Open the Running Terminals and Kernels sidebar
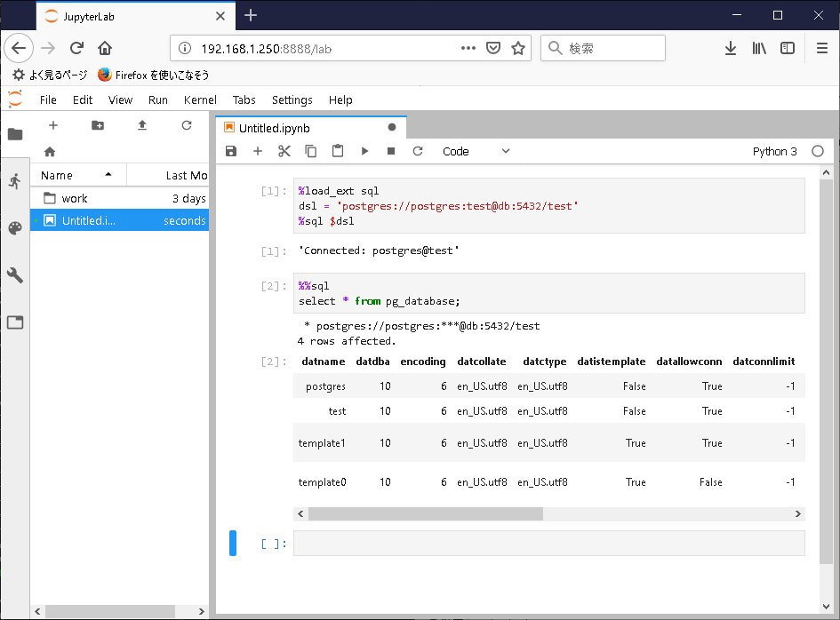This screenshot has height=620, width=840. [x=14, y=180]
